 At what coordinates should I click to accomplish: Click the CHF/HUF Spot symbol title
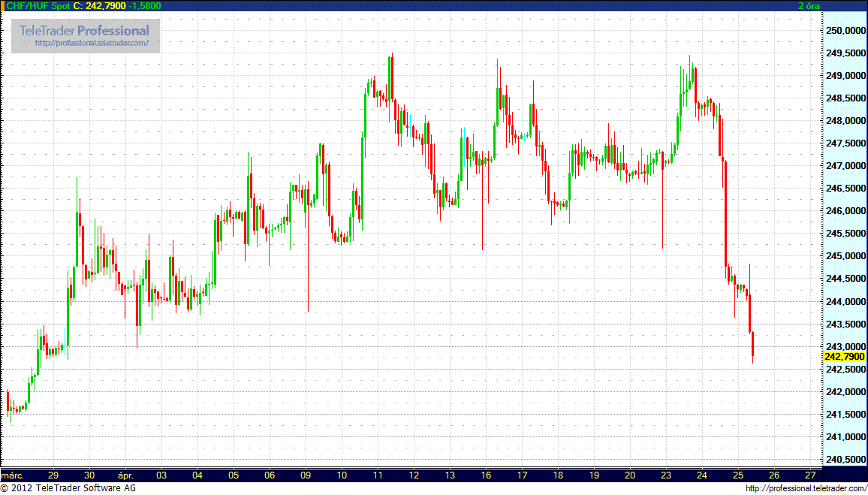[x=37, y=5]
